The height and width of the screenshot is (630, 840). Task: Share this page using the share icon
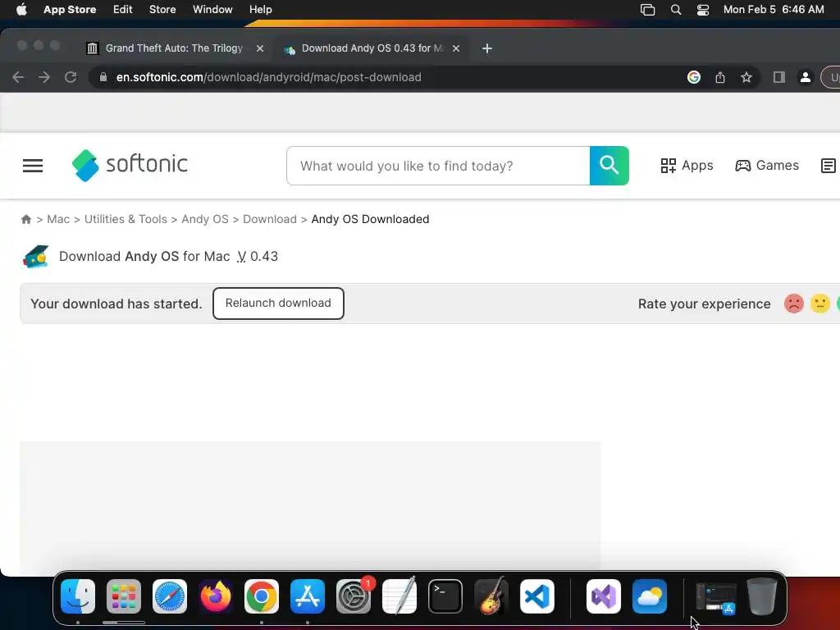point(720,77)
